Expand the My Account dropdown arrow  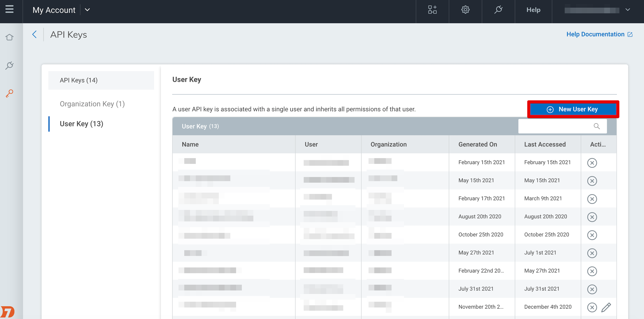click(x=87, y=10)
